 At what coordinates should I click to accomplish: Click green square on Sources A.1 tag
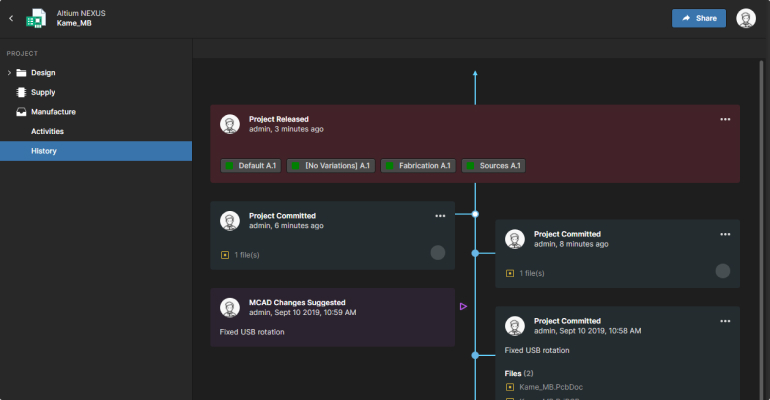[470, 166]
